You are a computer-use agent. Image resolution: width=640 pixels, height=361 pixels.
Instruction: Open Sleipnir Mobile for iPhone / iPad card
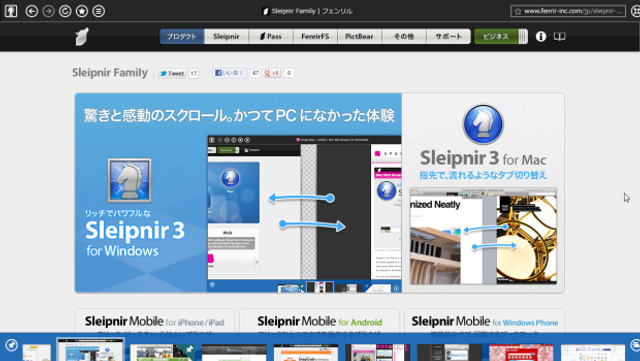tap(155, 322)
